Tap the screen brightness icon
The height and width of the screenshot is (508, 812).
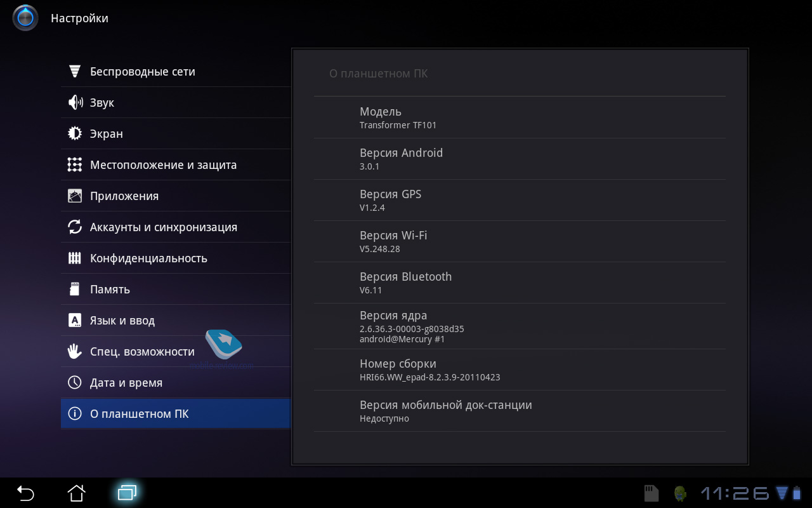coord(75,133)
